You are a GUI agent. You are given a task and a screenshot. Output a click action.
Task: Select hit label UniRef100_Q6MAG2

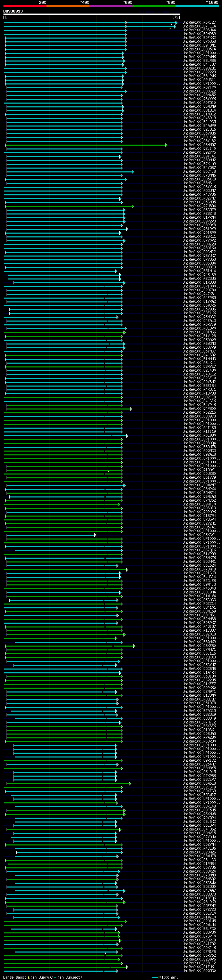tap(199, 317)
